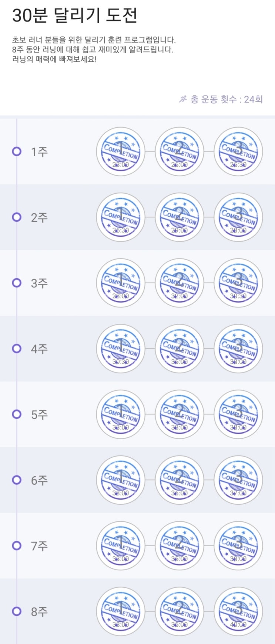The image size is (275, 644).
Task: View week 4 session 2 completed workout
Action: pos(179,348)
